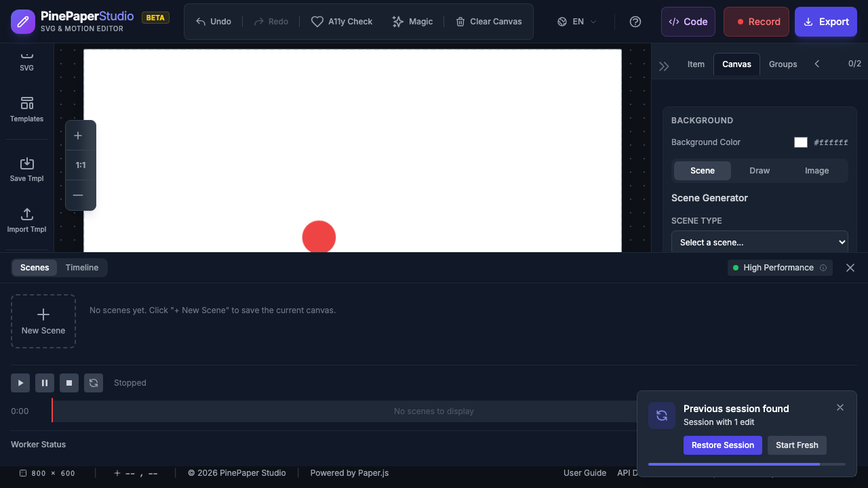Open the EN language dropdown
Screen dimensions: 868x488
coord(577,22)
